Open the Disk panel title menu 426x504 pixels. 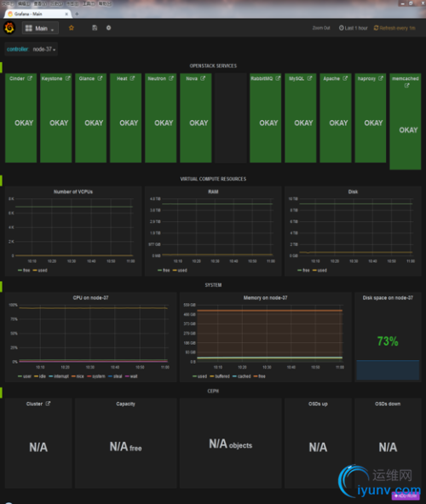[x=353, y=192]
